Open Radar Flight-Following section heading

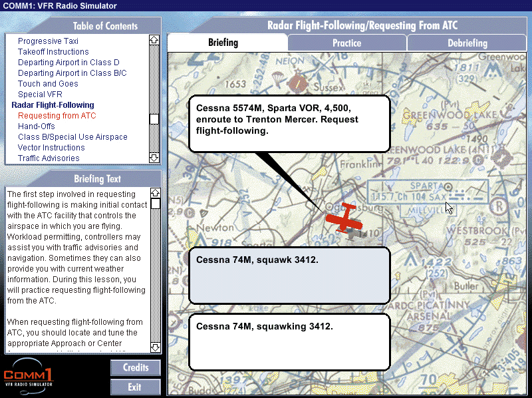(x=53, y=105)
